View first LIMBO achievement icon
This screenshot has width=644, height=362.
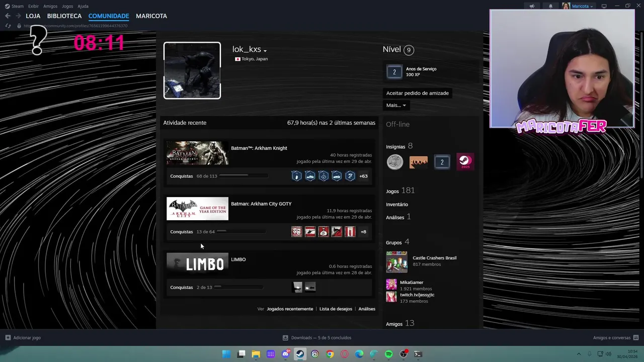click(x=297, y=287)
